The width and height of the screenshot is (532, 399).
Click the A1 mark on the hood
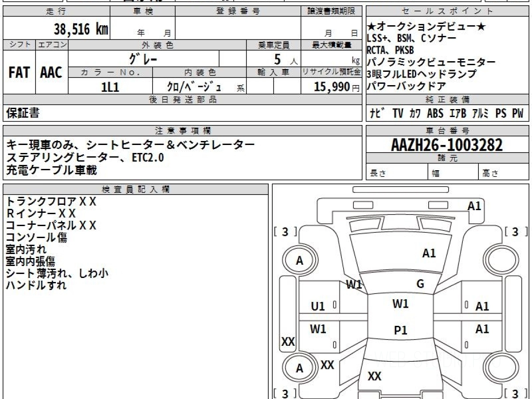[x=429, y=253]
